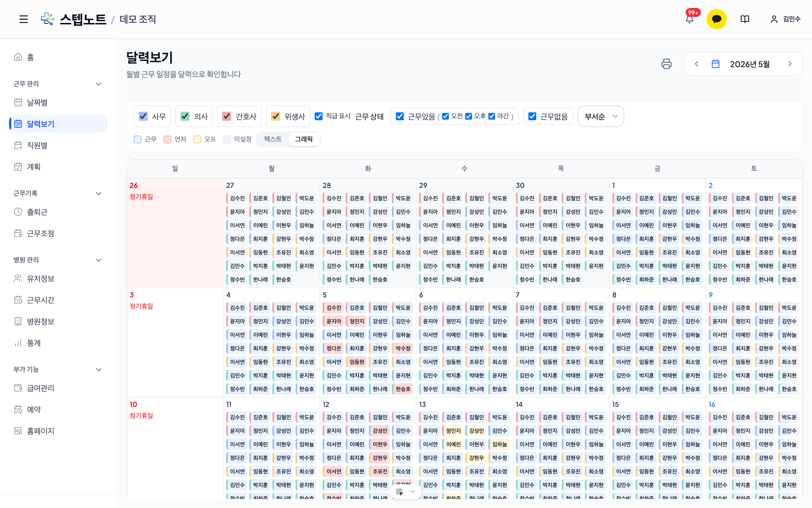Click the 연차 red legend swatch
The height and width of the screenshot is (508, 812).
point(167,139)
